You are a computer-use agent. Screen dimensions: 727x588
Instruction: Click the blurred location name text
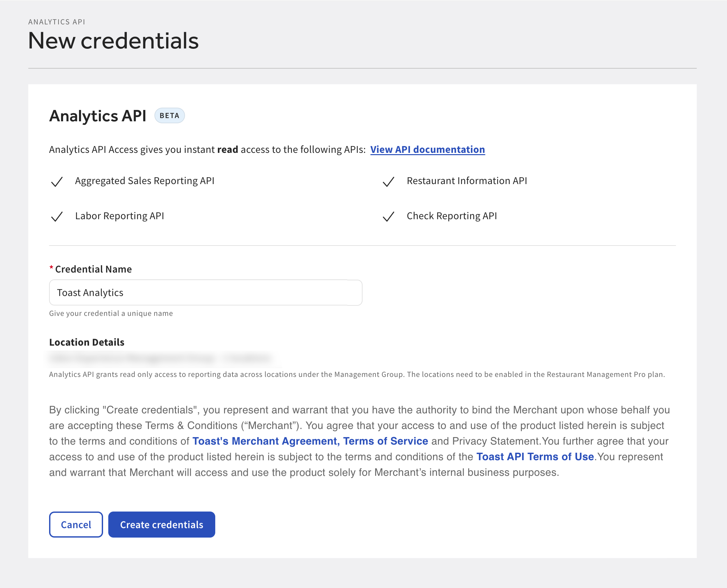point(160,358)
